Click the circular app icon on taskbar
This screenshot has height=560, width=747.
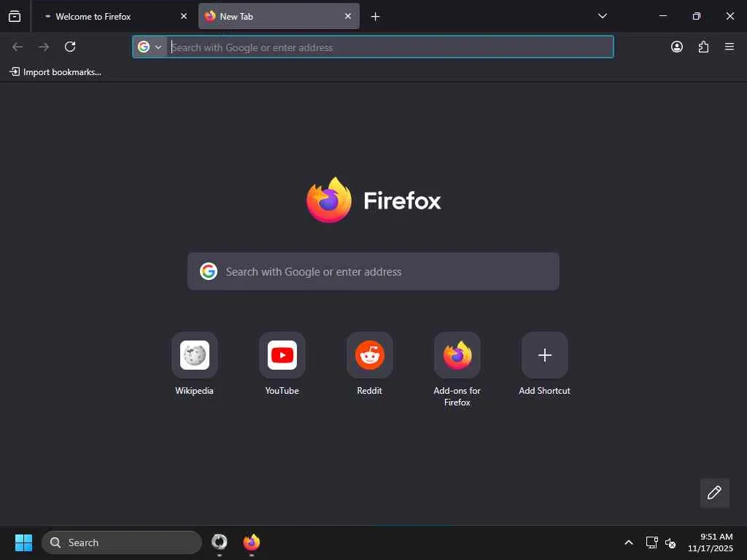click(219, 542)
